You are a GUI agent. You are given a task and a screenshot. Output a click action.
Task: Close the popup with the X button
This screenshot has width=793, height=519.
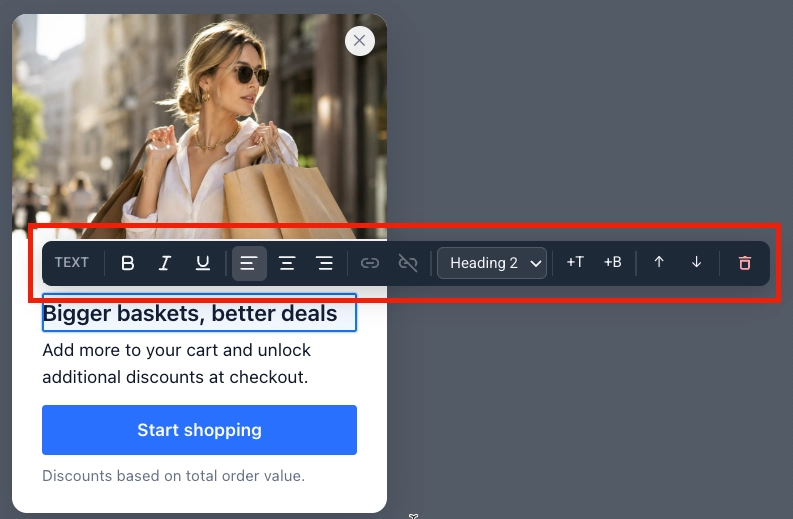coord(360,40)
